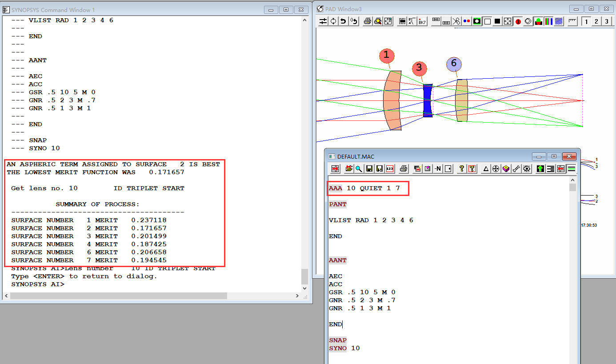Screen dimensions: 616x364
Task: Click the SNAP keyword in DEFAULT.MAC
Action: click(338, 340)
